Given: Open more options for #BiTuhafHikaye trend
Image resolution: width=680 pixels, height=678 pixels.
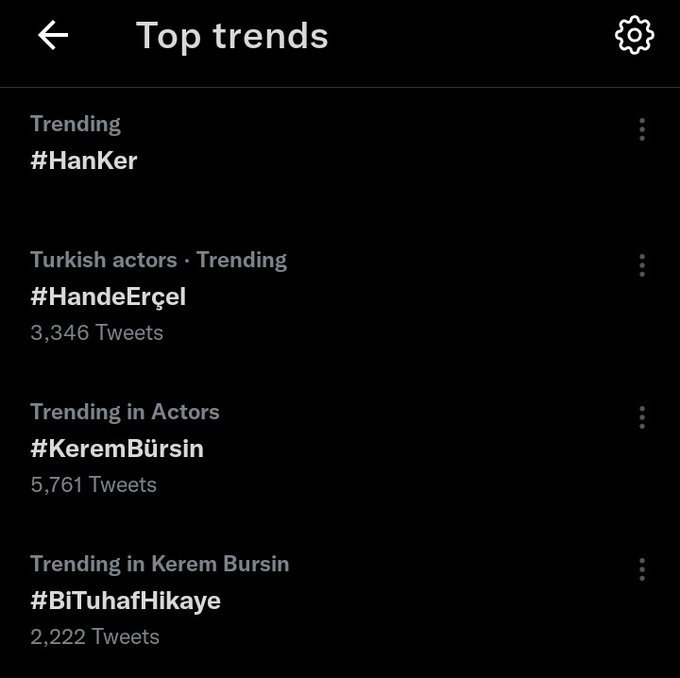Looking at the screenshot, I should point(642,569).
